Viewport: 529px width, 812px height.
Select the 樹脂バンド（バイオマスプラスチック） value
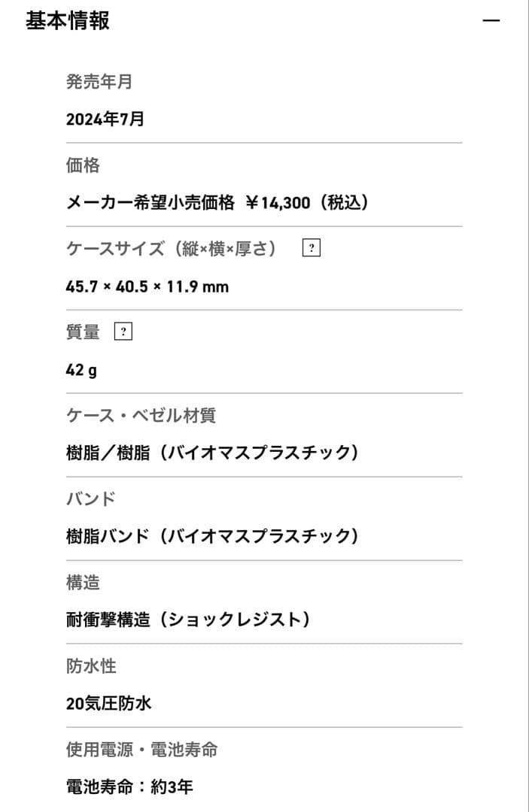coord(212,537)
